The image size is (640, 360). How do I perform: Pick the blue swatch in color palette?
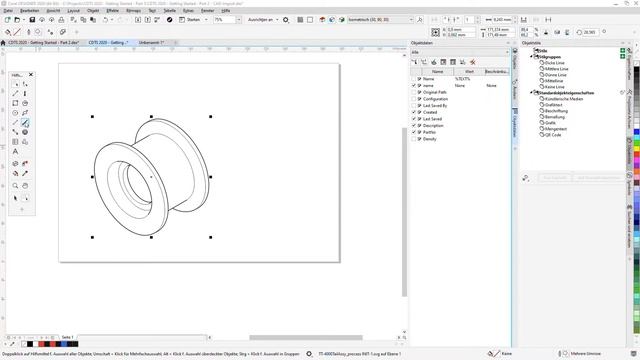[636, 132]
